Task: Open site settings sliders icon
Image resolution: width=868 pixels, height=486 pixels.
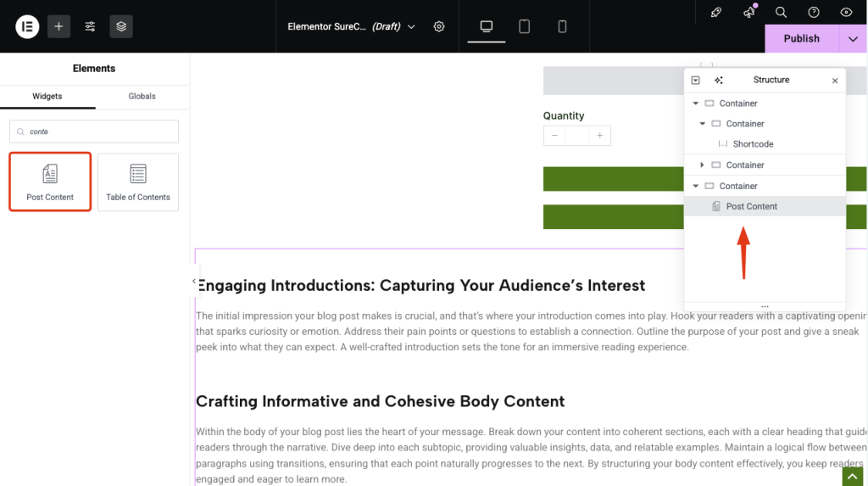Action: click(x=90, y=26)
